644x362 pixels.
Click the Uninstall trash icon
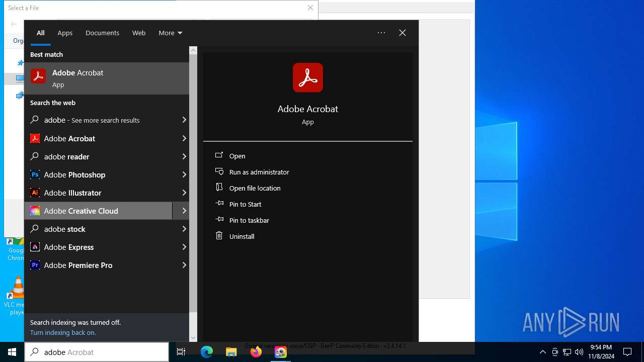click(x=219, y=235)
